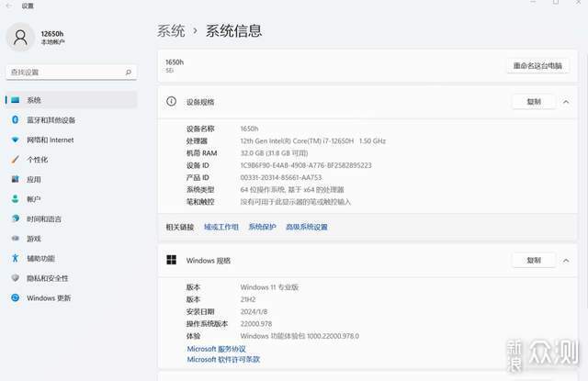Select the OS build value 22000.978
588x381 pixels.
tap(256, 324)
